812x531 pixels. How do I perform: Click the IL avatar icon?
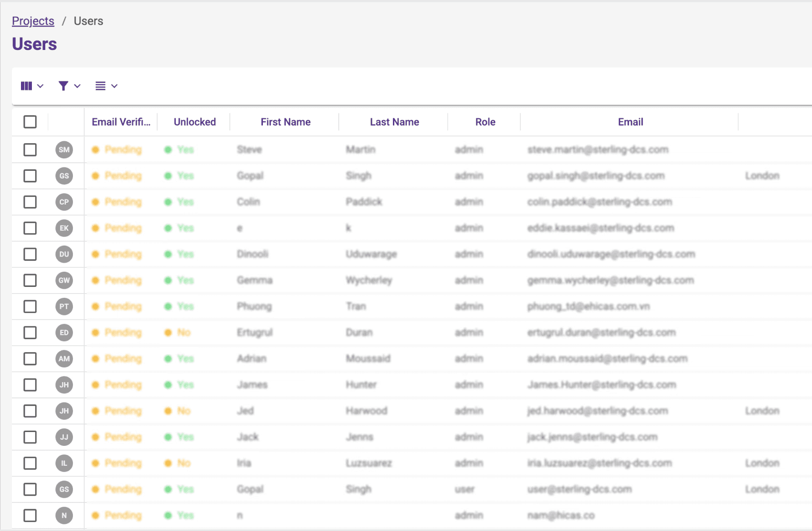coord(64,463)
